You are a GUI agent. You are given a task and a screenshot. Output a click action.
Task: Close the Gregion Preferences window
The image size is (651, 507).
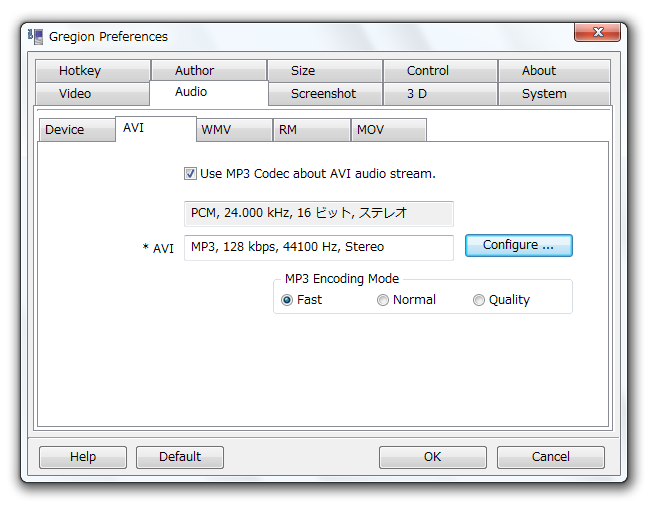click(597, 32)
